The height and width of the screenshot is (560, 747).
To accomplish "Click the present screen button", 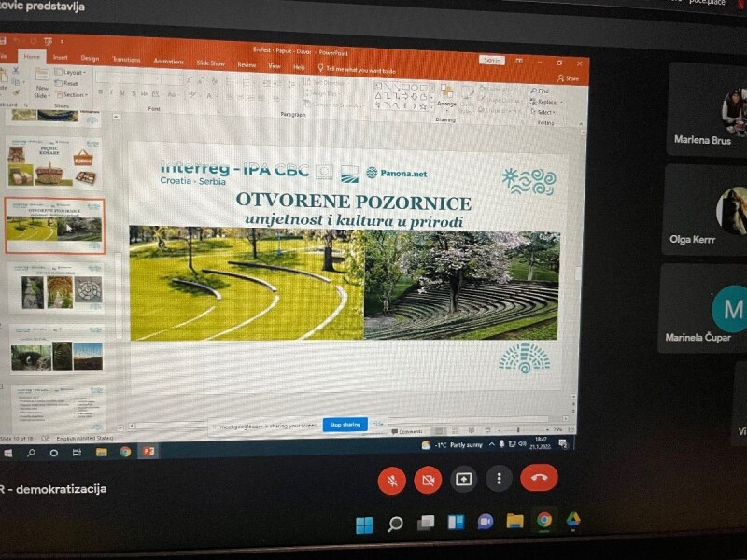I will [463, 479].
